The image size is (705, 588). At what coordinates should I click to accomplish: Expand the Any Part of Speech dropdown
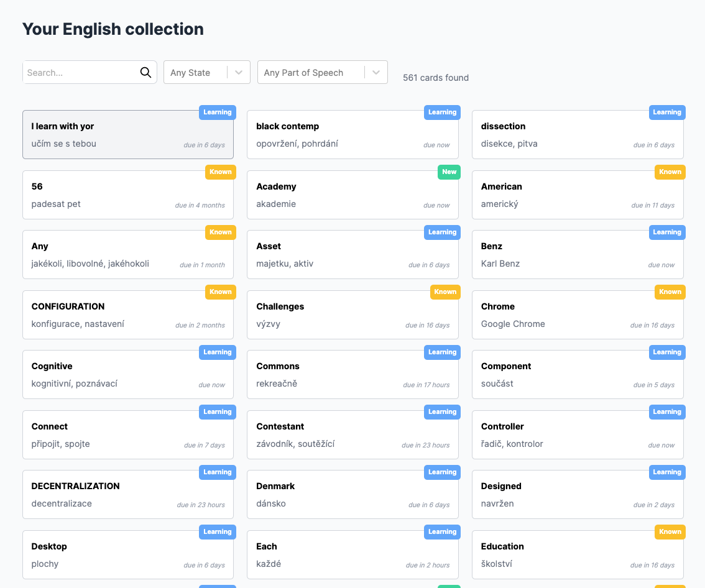(x=310, y=73)
